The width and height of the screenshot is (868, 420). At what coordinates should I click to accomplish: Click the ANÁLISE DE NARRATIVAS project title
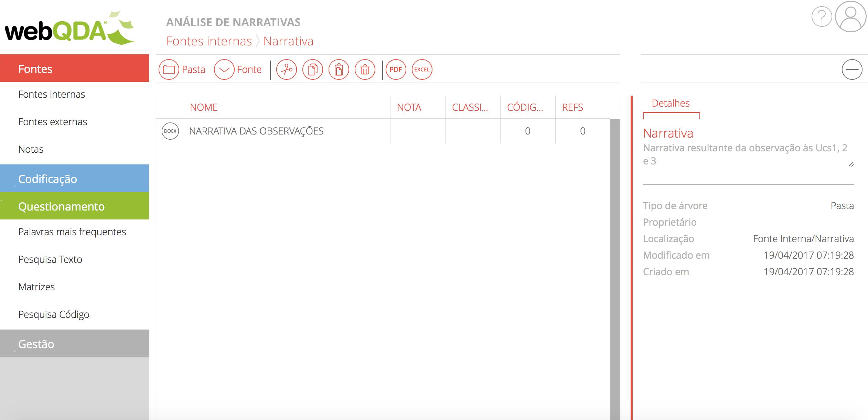(x=233, y=22)
